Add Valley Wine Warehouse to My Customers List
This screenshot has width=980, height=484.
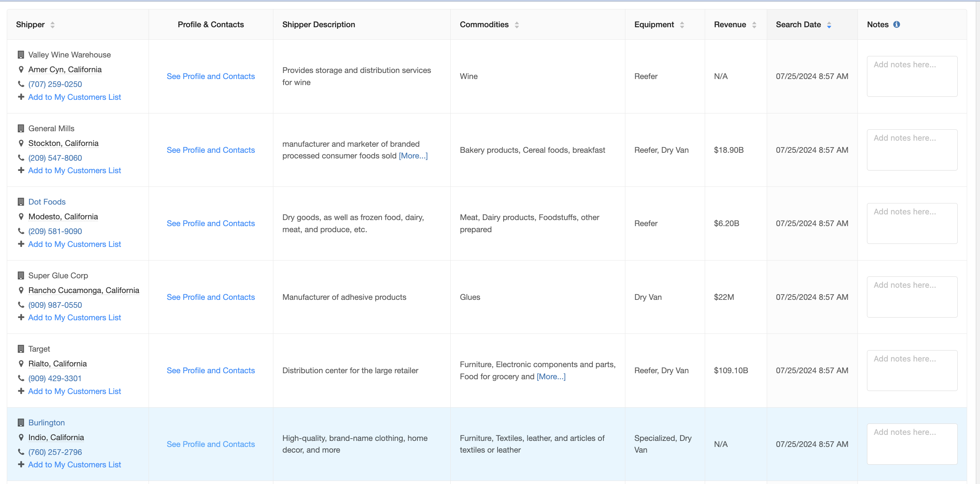pyautogui.click(x=74, y=97)
